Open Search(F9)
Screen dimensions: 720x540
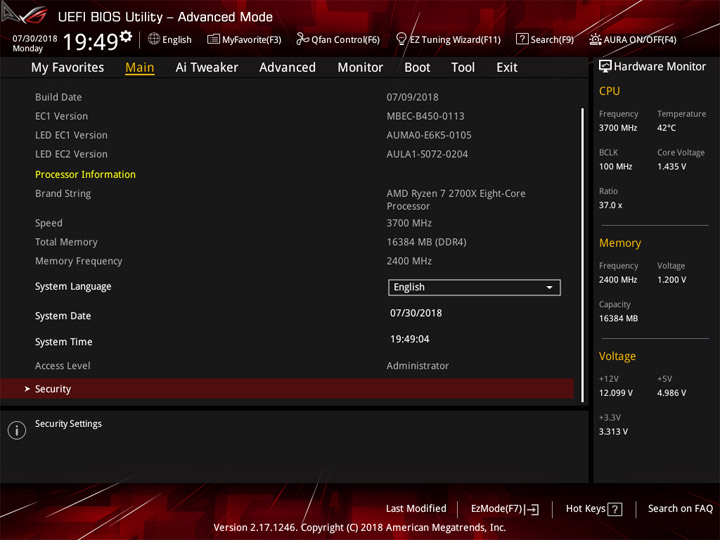(x=545, y=39)
